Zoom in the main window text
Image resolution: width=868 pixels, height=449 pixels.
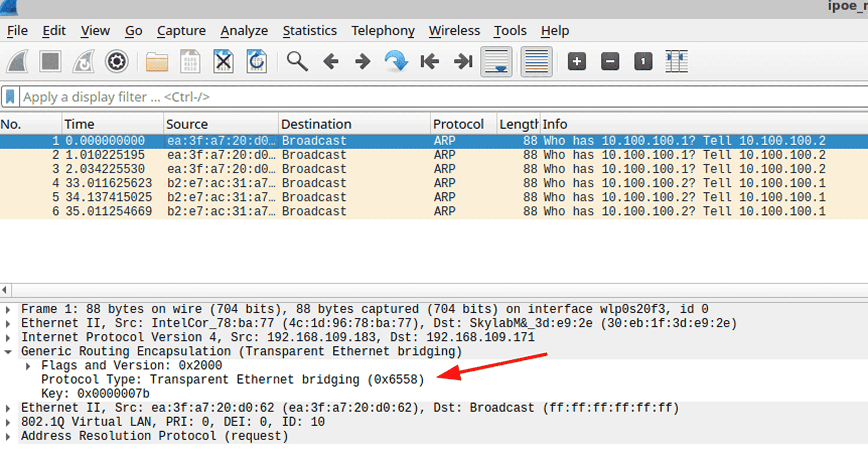(576, 61)
